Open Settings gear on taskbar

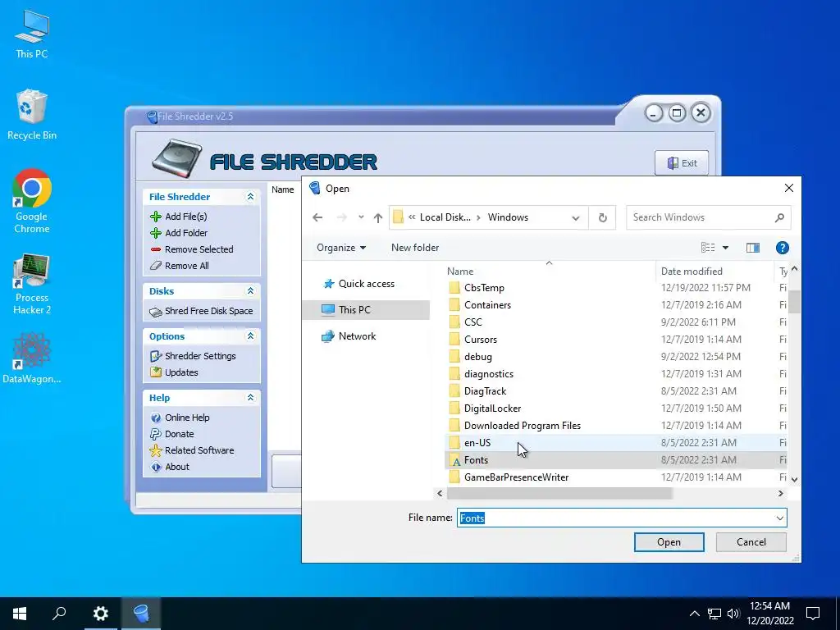(101, 614)
